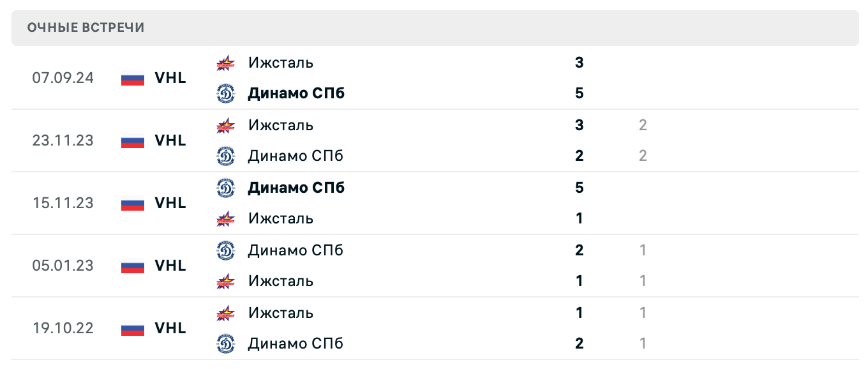Image resolution: width=868 pixels, height=369 pixels.
Task: Click bold Динамо СПб in 07.09.24 match
Action: point(296,94)
